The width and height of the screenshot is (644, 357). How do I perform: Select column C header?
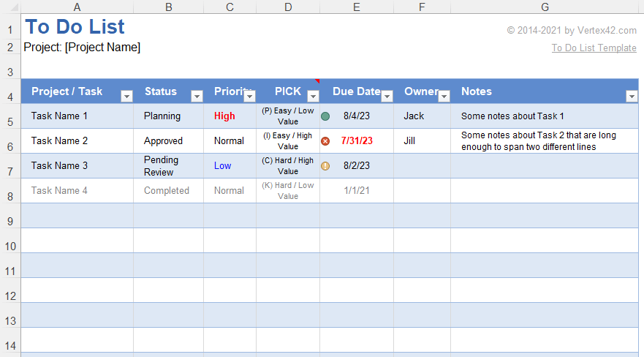[230, 7]
